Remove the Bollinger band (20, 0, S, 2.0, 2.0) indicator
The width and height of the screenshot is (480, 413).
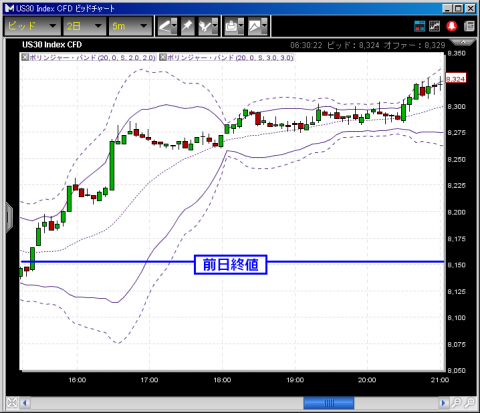tap(25, 57)
